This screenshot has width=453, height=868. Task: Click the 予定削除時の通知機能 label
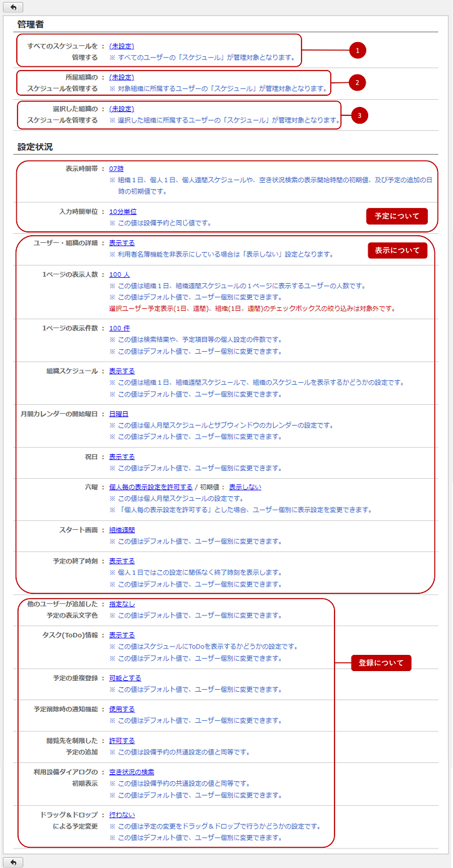(x=65, y=709)
